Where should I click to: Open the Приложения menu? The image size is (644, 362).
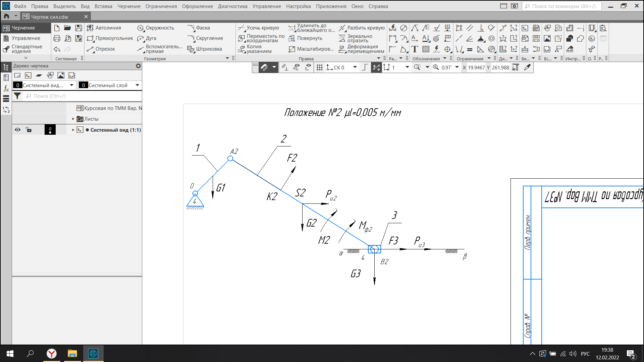point(331,6)
